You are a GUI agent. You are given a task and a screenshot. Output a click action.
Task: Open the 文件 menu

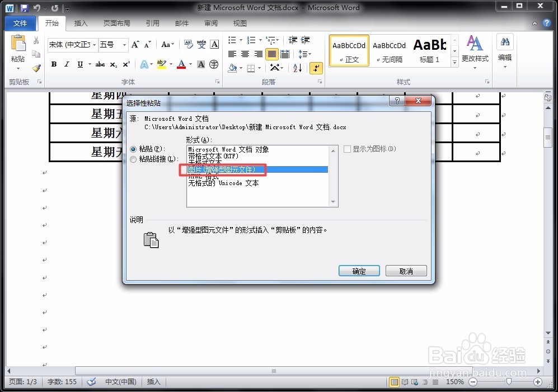coord(20,23)
